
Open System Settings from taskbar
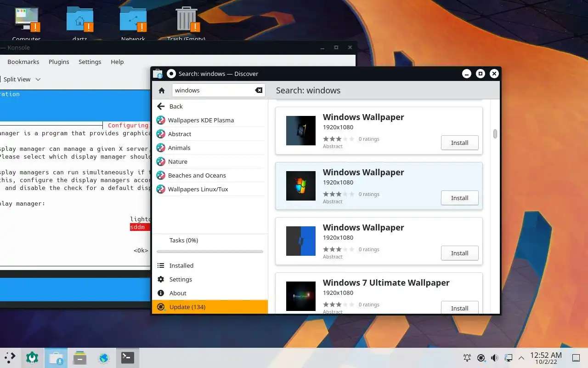tap(32, 357)
